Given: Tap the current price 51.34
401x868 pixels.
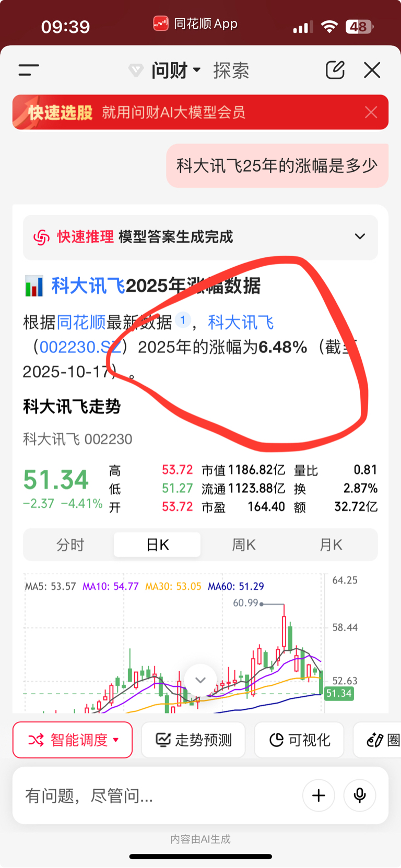Looking at the screenshot, I should (x=56, y=480).
